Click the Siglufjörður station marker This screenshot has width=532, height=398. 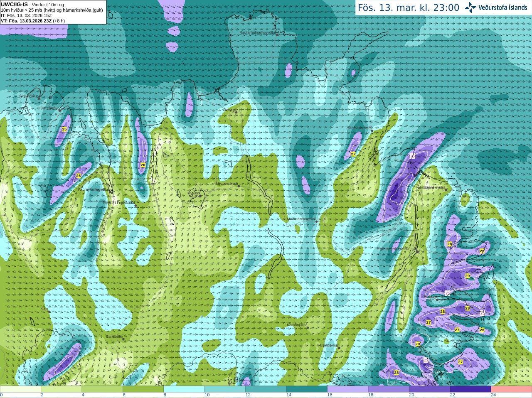point(39,98)
